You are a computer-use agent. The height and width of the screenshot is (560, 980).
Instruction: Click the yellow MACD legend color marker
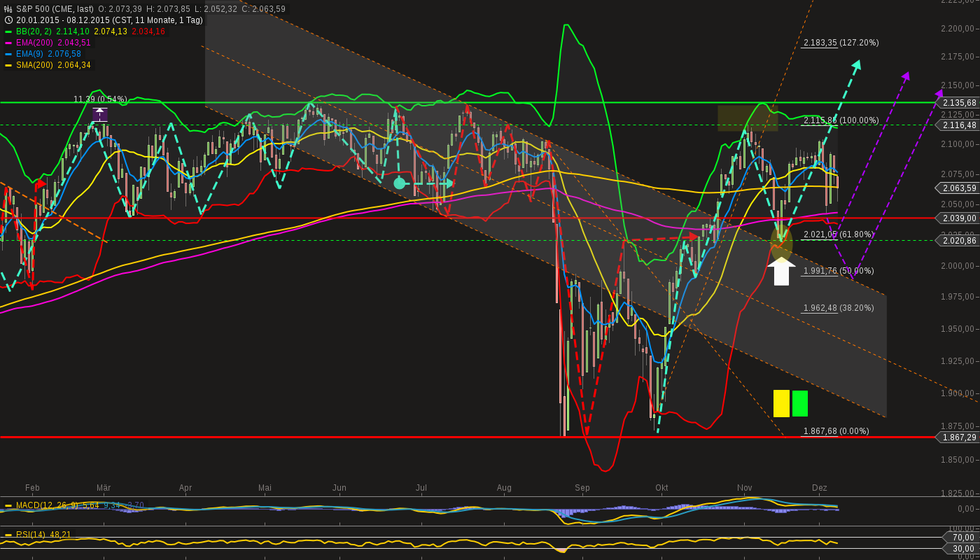coord(8,505)
